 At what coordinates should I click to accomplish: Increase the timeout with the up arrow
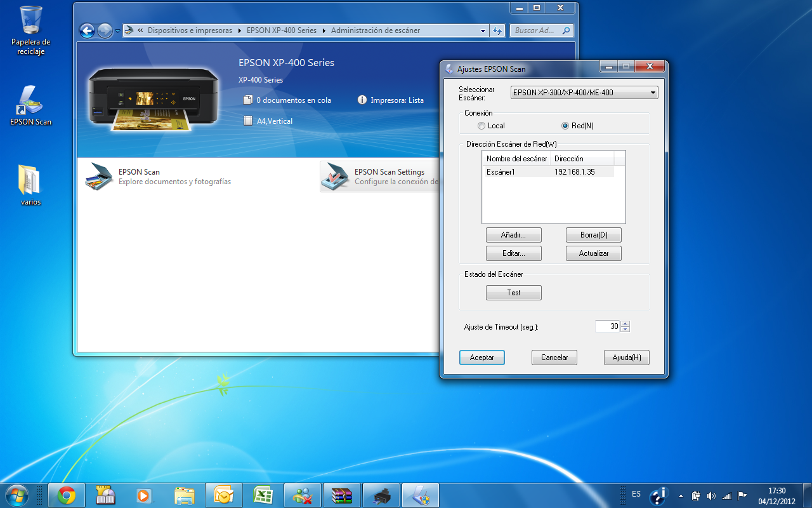point(625,323)
